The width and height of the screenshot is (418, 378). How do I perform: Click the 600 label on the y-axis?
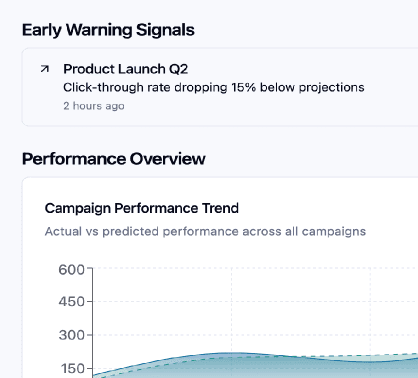click(72, 269)
